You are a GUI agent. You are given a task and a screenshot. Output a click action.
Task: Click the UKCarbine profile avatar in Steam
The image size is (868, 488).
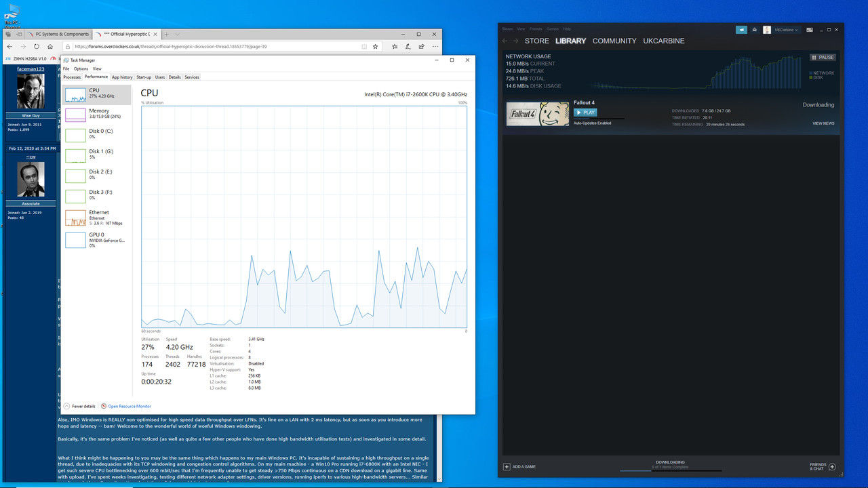[x=767, y=30]
